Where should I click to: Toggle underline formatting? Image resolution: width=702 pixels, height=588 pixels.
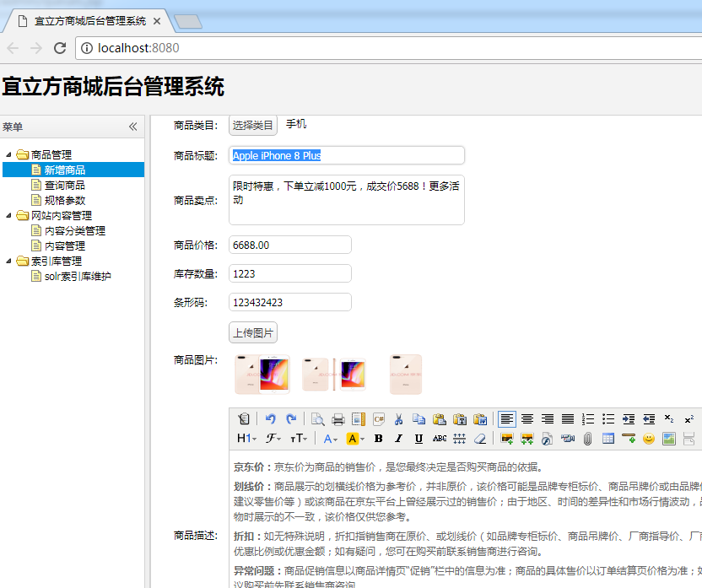(x=418, y=439)
